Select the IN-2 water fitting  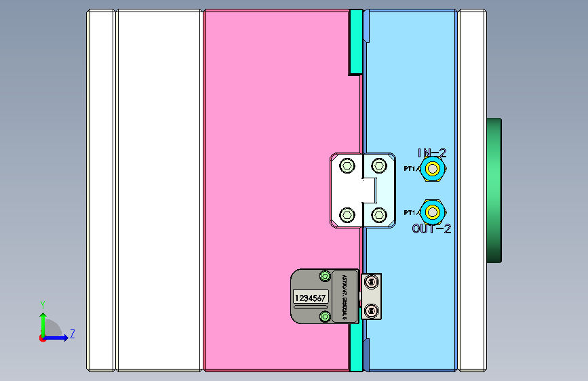[x=433, y=169]
